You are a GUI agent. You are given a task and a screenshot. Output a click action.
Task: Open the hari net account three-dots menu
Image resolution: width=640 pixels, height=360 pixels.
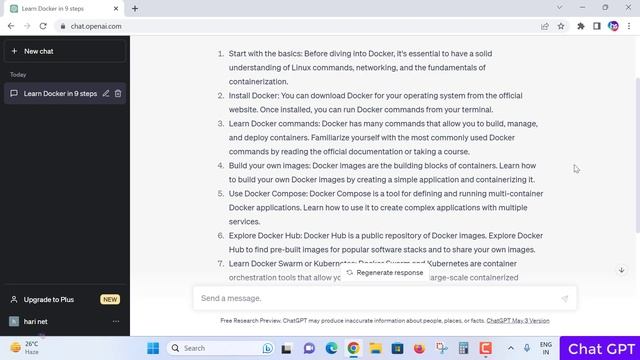tap(116, 322)
